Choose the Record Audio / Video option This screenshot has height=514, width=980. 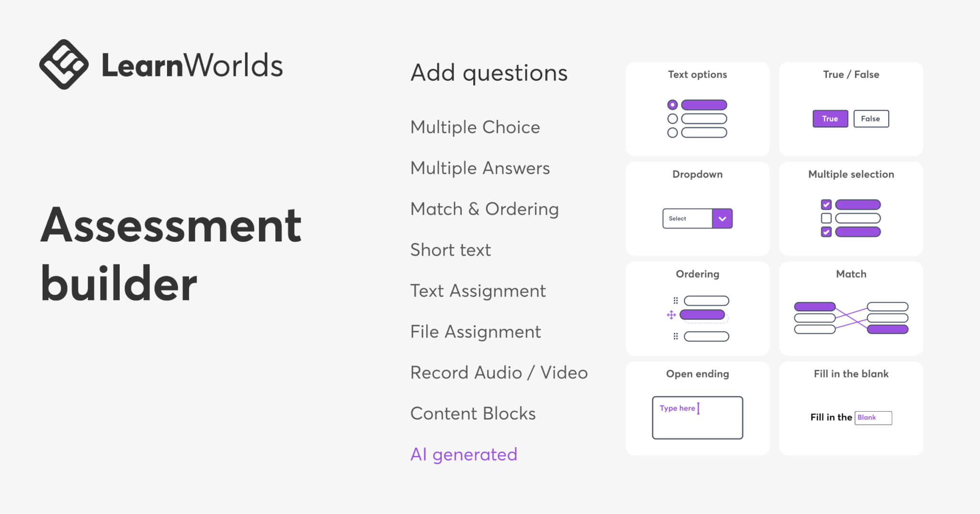click(499, 372)
